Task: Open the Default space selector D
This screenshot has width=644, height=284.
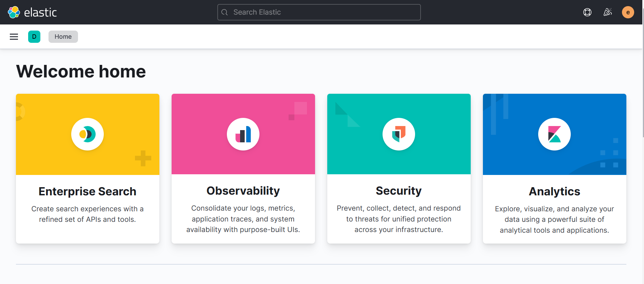Action: coord(34,37)
